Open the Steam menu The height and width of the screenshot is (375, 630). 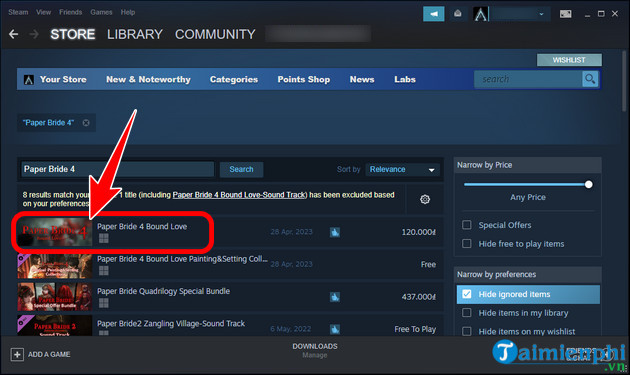tap(18, 12)
